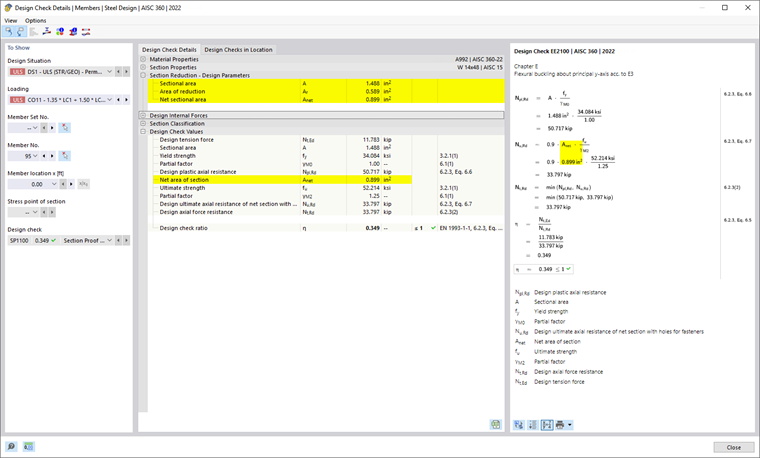Screen dimensions: 760x458
Task: Click next arrow for Member location x
Action: 71,184
